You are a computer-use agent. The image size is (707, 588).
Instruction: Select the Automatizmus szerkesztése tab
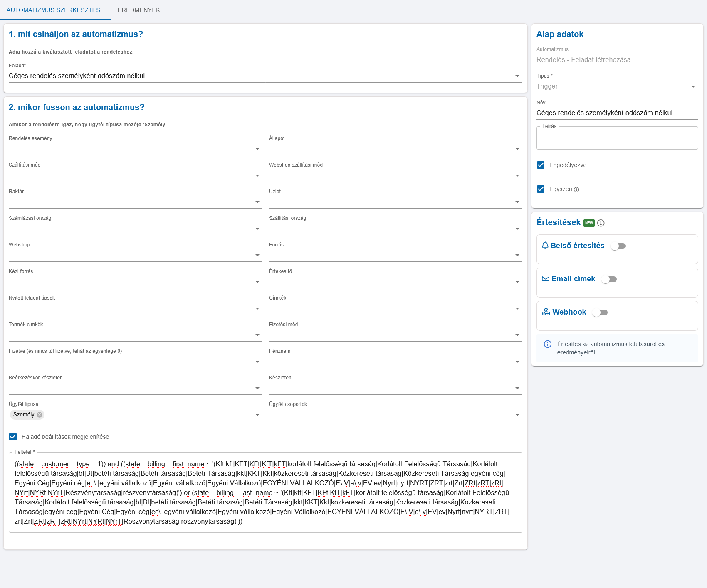point(55,10)
